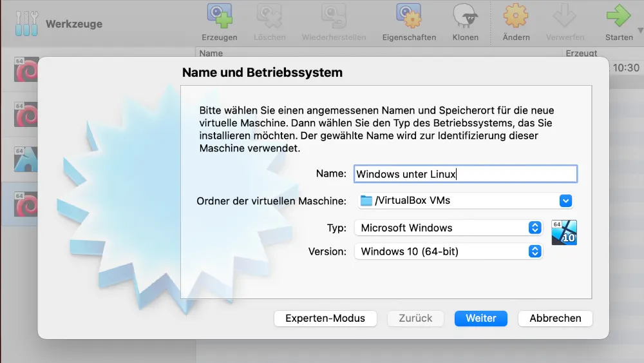Open the VM folder location dropdown
644x363 pixels.
tap(565, 201)
